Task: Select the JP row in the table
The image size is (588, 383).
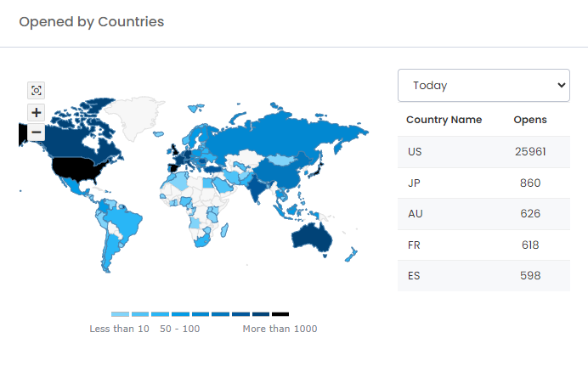Action: 483,183
